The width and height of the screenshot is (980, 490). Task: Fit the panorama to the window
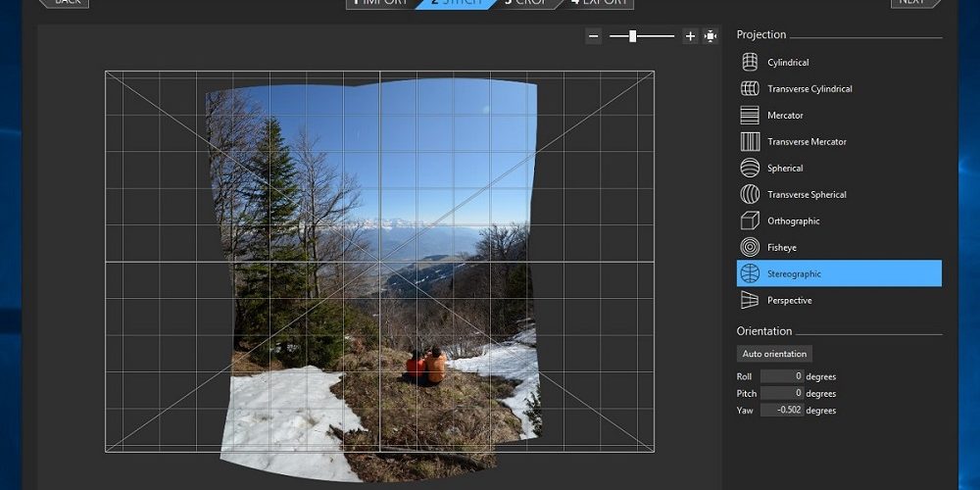point(710,36)
